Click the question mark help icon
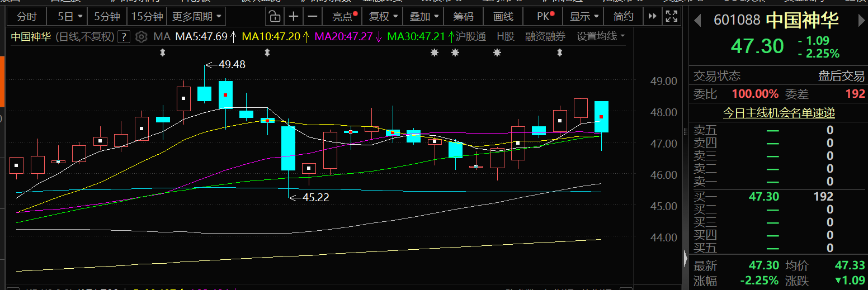Viewport: 868px width, 290px height. (x=124, y=37)
